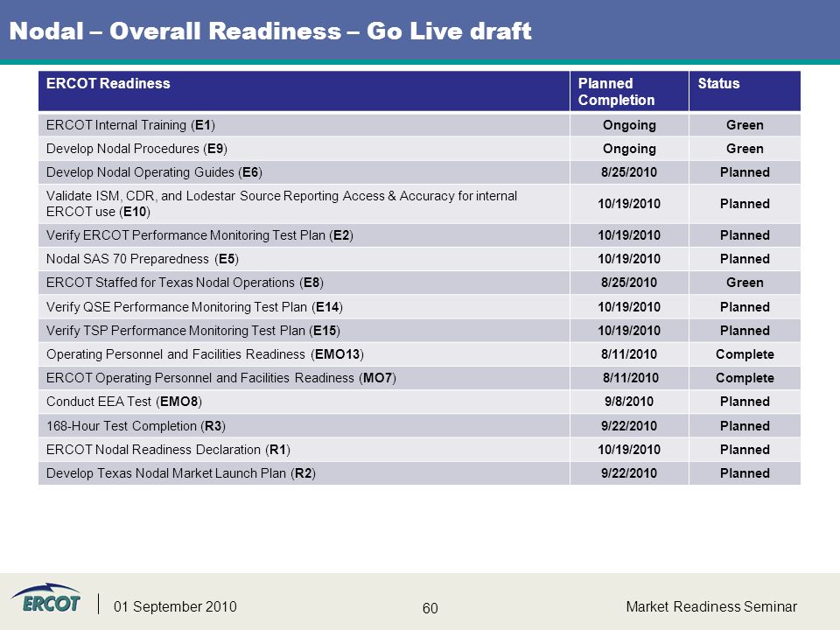Click '10/19/2010' in the E10 validate row

pos(629,204)
